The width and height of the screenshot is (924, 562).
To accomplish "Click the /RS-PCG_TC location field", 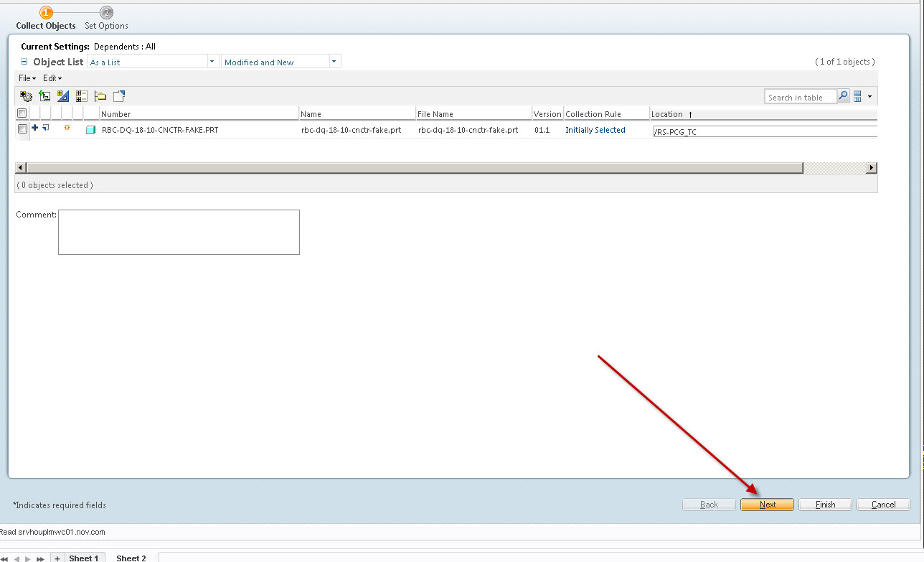I will [765, 131].
